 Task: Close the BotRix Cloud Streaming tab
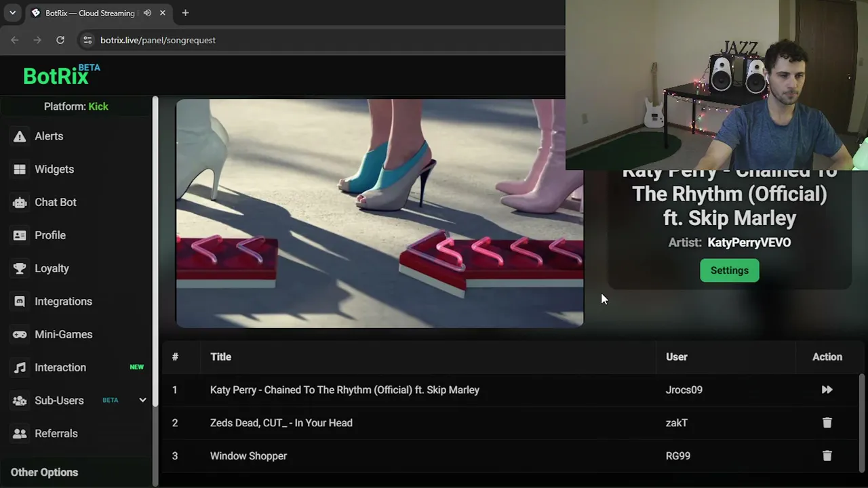tap(163, 13)
